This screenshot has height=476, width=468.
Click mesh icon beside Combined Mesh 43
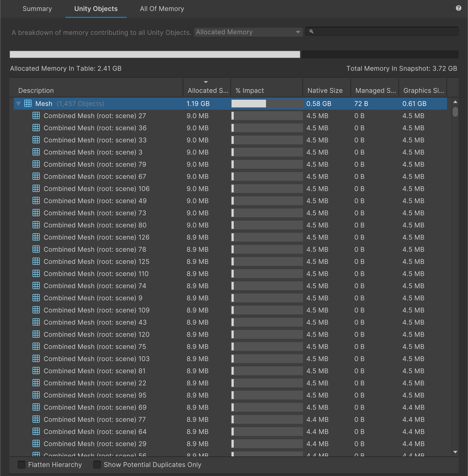[36, 322]
